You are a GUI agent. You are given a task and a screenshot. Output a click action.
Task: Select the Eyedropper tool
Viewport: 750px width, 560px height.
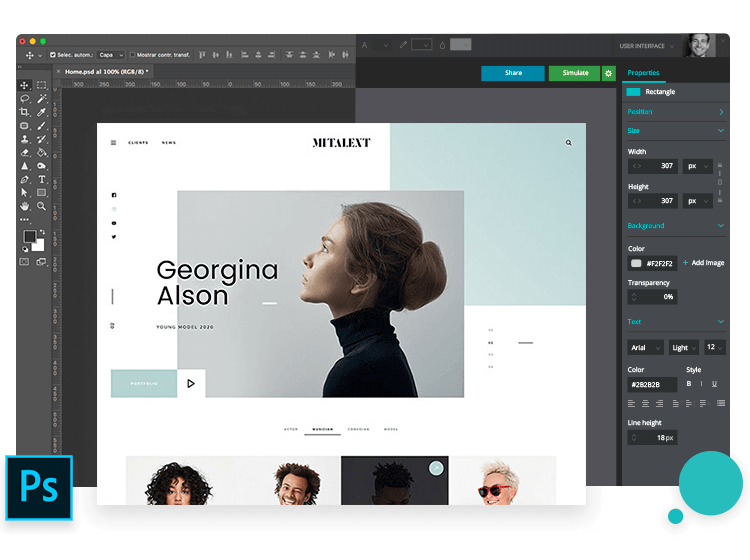(x=42, y=112)
